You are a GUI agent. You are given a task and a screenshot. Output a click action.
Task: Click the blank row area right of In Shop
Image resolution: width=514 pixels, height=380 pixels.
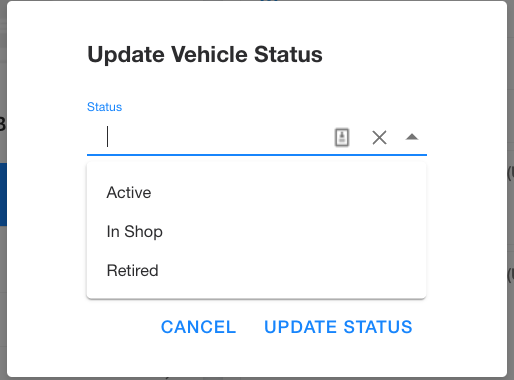tap(293, 231)
